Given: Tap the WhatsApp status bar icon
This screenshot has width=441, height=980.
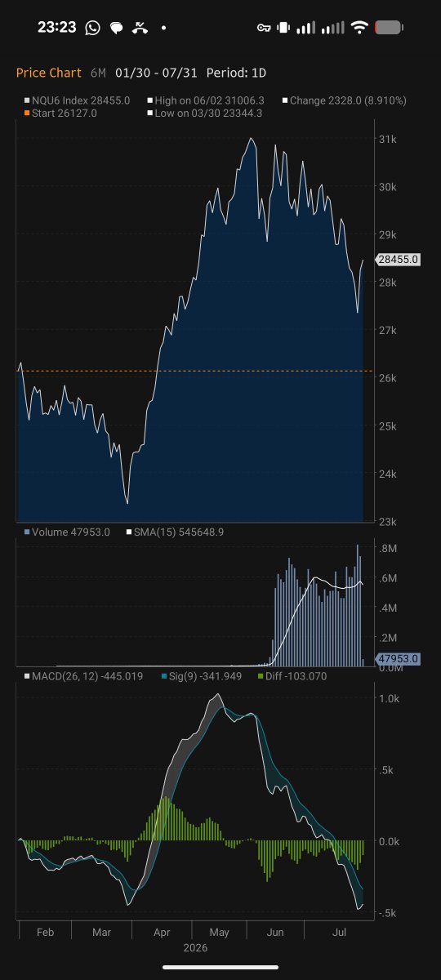Looking at the screenshot, I should (x=92, y=28).
